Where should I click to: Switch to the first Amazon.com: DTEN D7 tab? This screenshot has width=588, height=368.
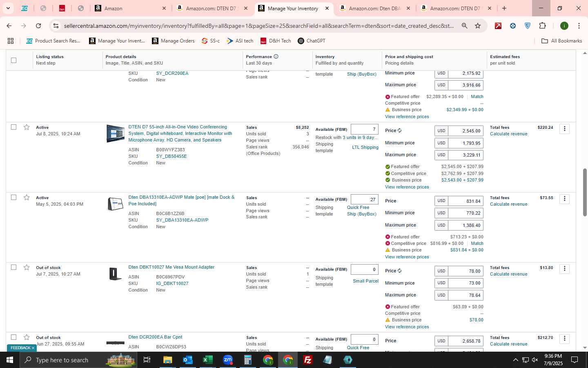(211, 8)
